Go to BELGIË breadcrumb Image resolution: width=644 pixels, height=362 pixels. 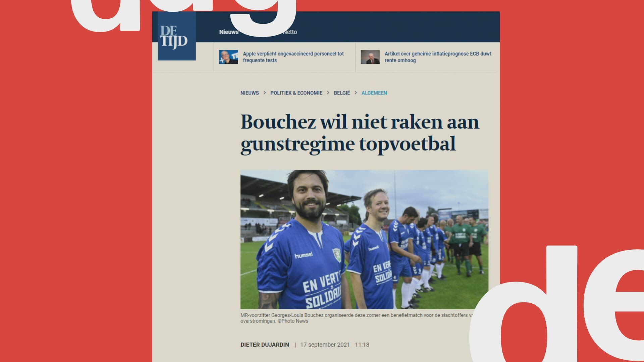click(x=342, y=93)
